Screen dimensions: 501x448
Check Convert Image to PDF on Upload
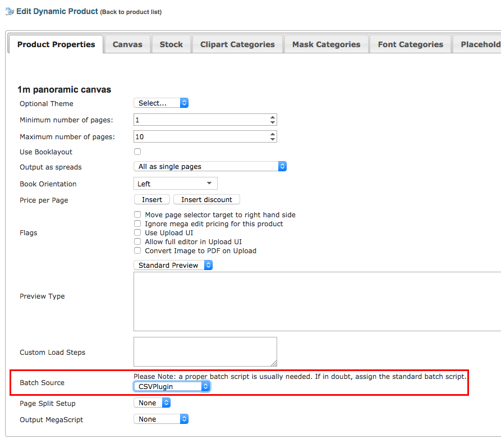137,250
